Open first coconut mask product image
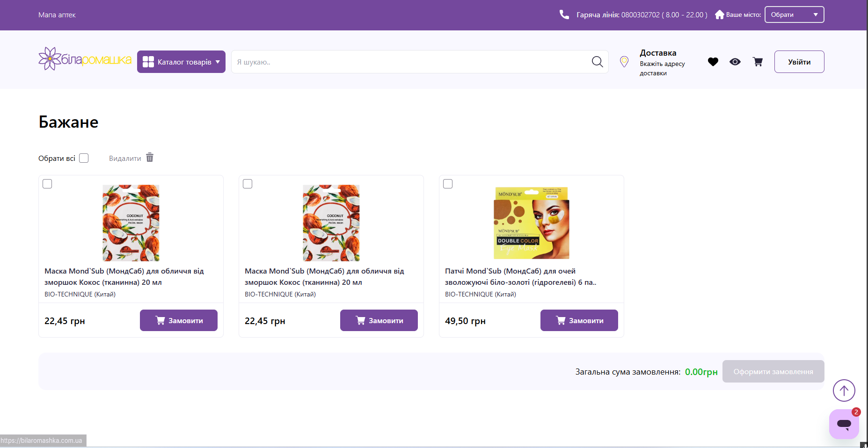Screen dimensions: 868x448 click(131, 223)
